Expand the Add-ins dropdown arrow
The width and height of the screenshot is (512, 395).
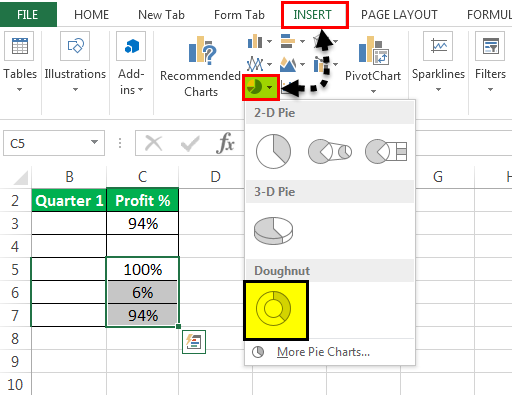(140, 89)
